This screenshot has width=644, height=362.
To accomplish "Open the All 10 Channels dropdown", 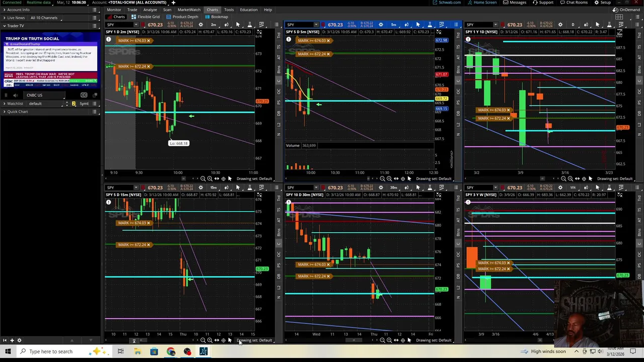I will [x=45, y=18].
